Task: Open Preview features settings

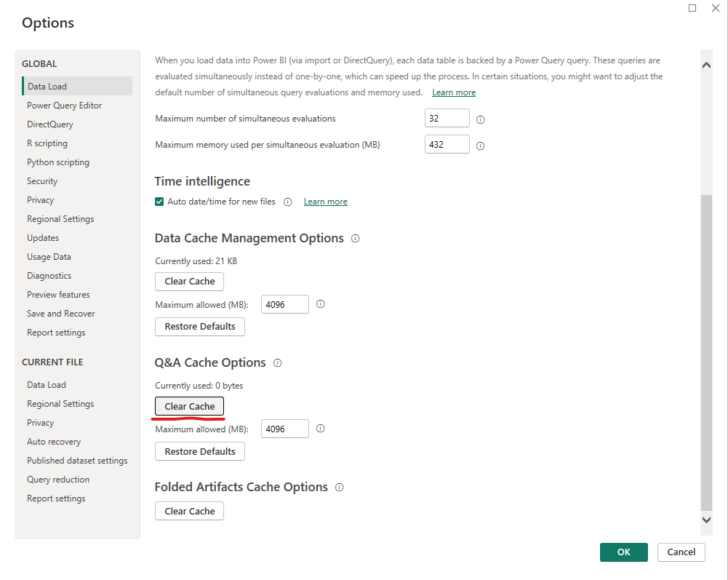Action: 58,295
